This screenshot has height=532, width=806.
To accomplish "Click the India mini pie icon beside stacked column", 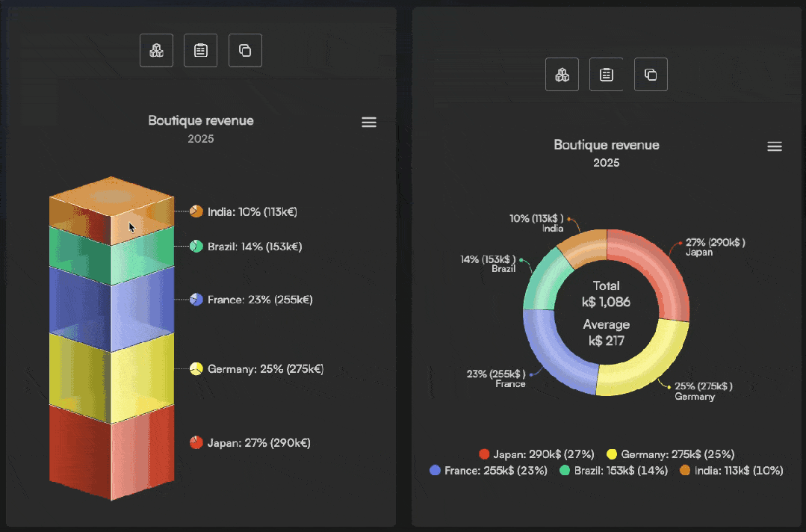I will [196, 211].
